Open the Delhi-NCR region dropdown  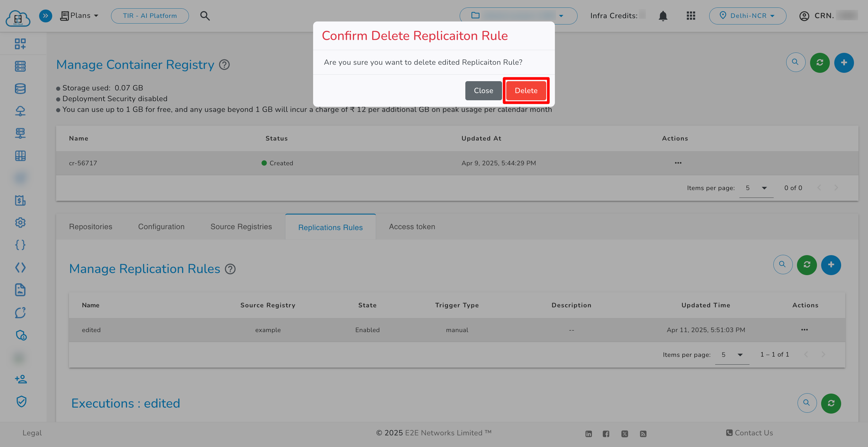pos(748,16)
